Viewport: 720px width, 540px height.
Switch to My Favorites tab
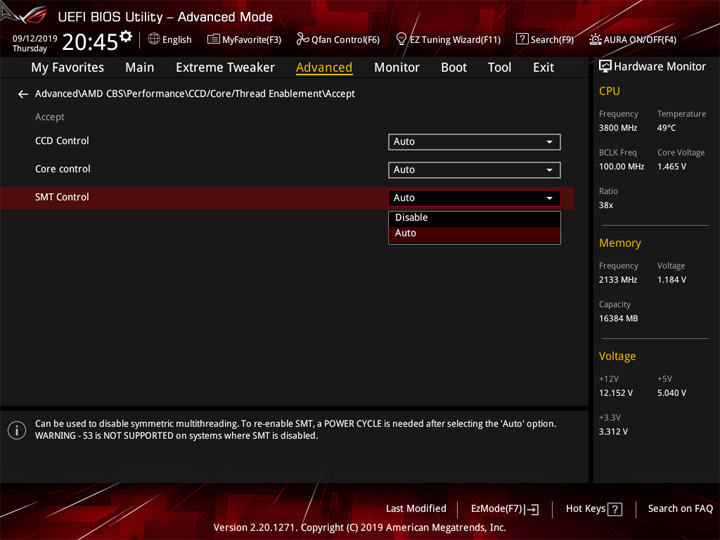pyautogui.click(x=68, y=68)
